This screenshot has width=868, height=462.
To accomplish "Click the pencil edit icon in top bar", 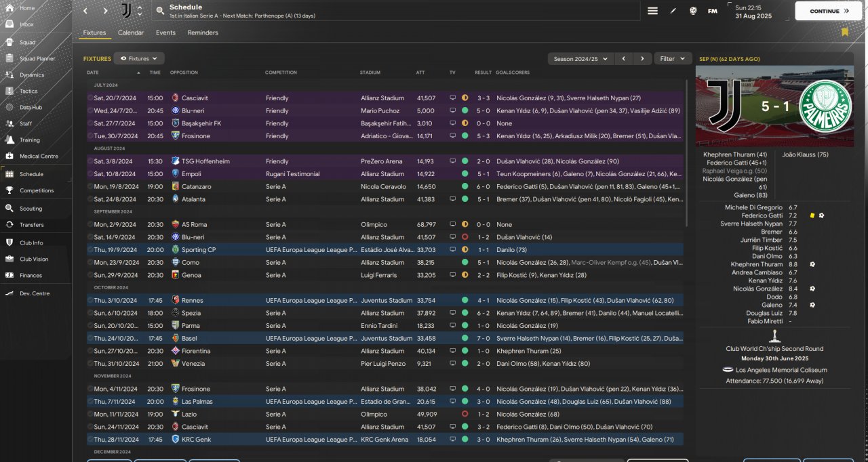I will point(673,11).
